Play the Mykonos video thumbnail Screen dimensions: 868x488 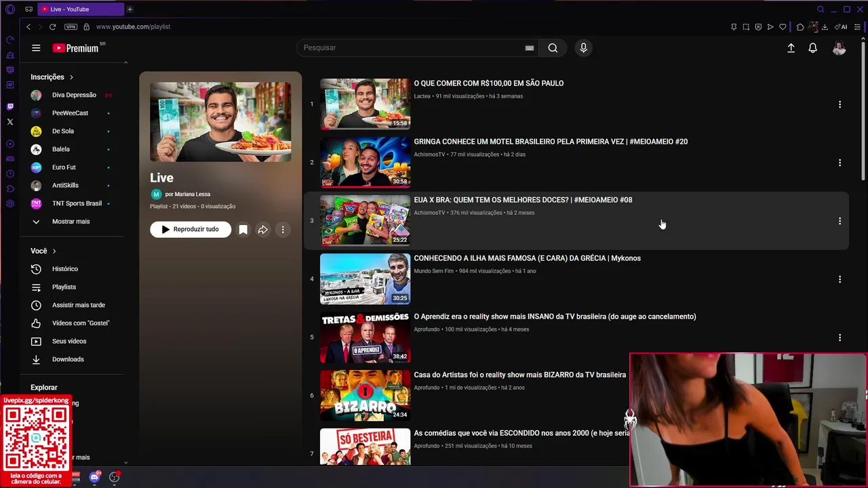365,279
